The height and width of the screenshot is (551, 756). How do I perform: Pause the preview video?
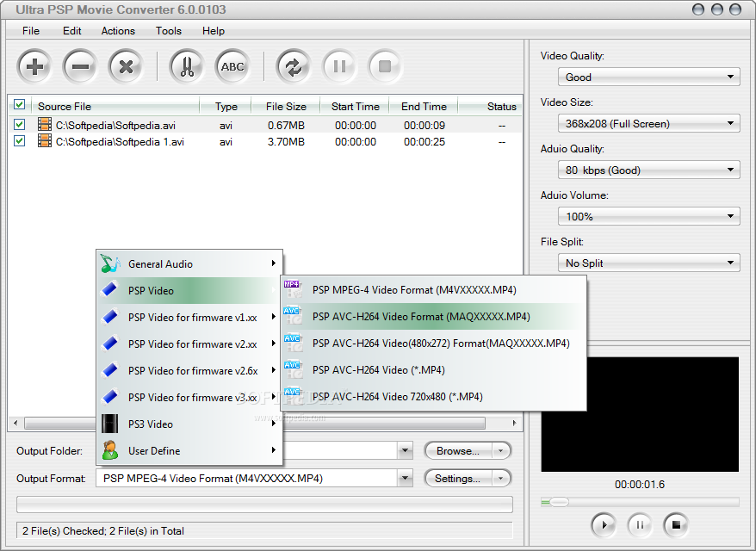coord(639,524)
